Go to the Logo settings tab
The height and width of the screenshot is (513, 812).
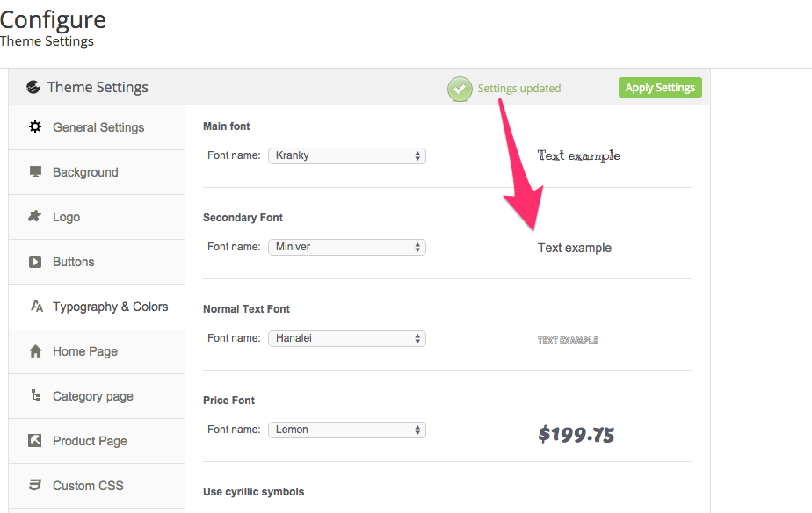click(97, 217)
